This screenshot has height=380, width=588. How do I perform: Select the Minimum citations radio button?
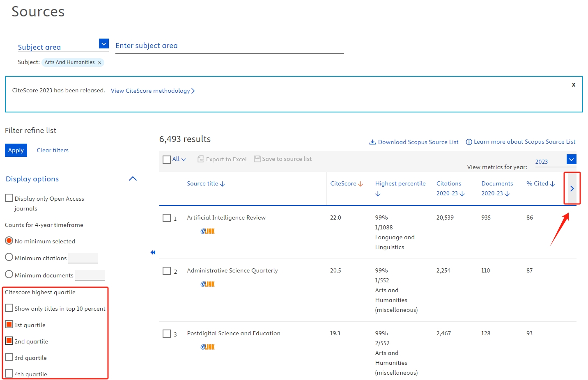coord(9,258)
